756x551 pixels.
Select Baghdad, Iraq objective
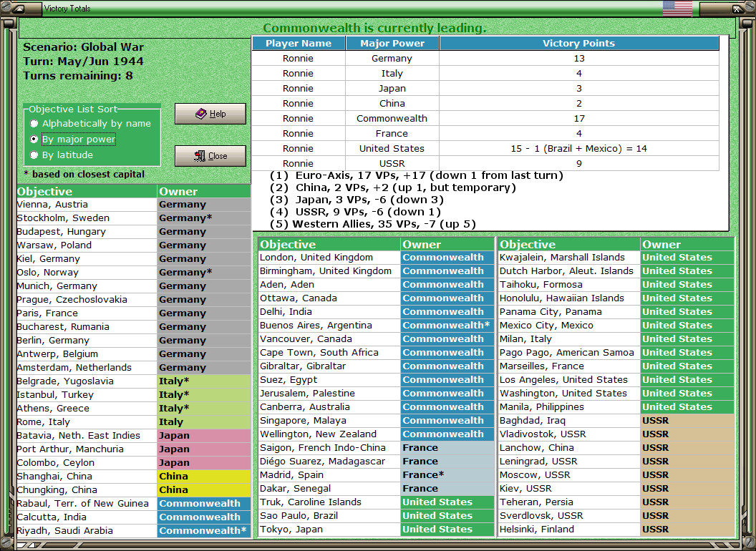(569, 420)
